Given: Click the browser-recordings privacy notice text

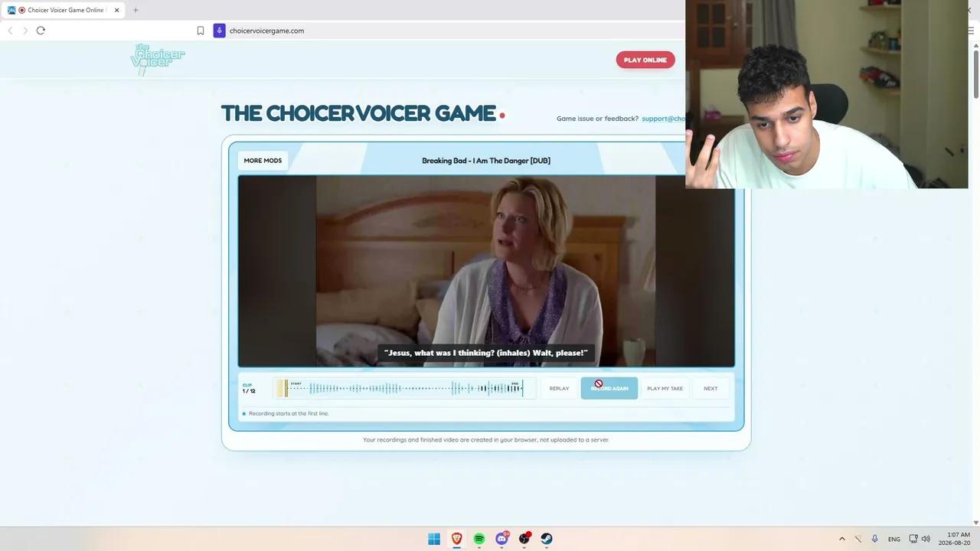Looking at the screenshot, I should coord(486,440).
